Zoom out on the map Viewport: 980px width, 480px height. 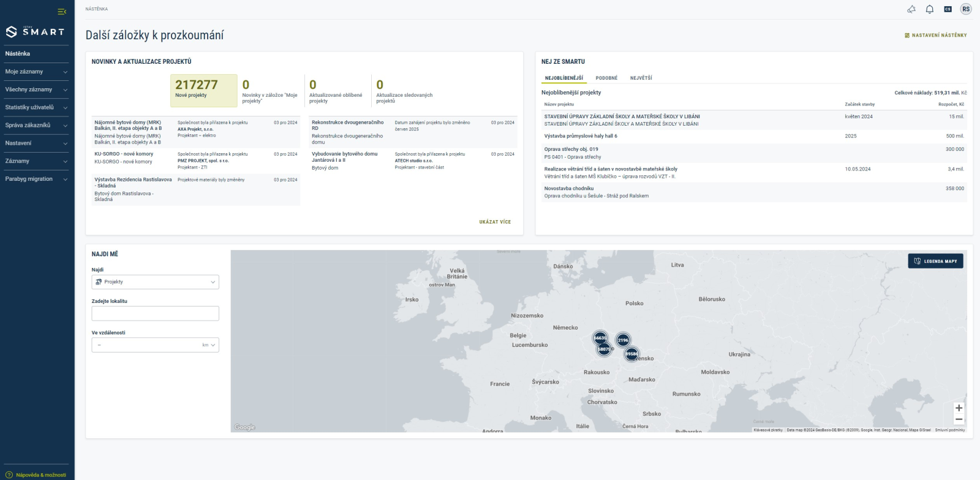(959, 420)
